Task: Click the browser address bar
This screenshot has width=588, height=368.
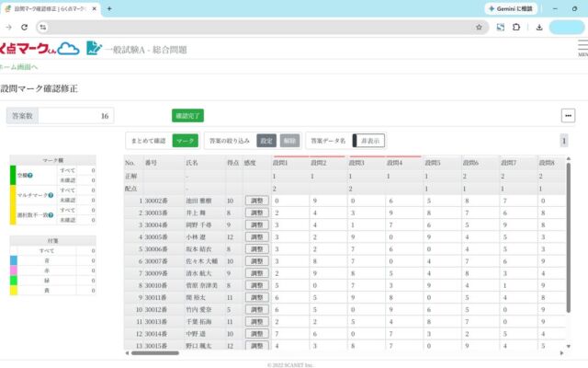Action: tap(263, 27)
